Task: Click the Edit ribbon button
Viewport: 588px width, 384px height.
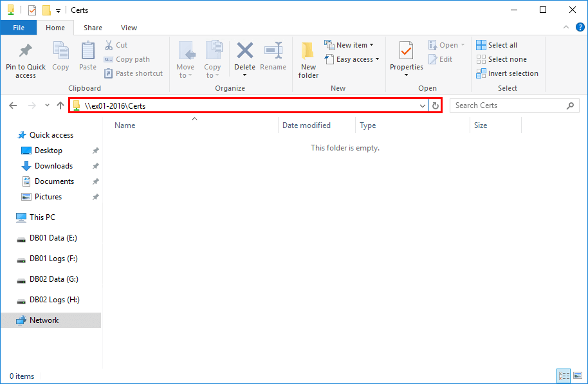Action: coord(441,59)
